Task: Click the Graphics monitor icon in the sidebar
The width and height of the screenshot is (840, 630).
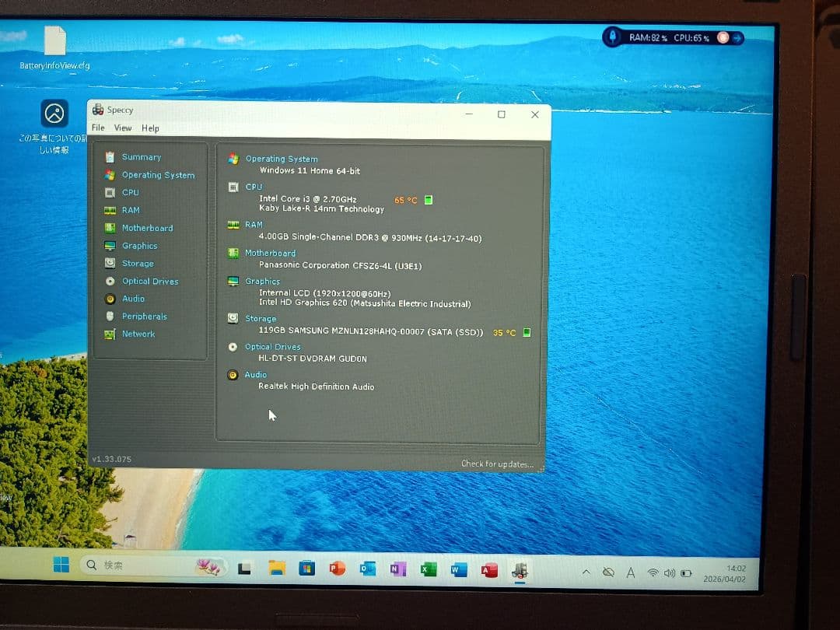Action: (x=110, y=247)
